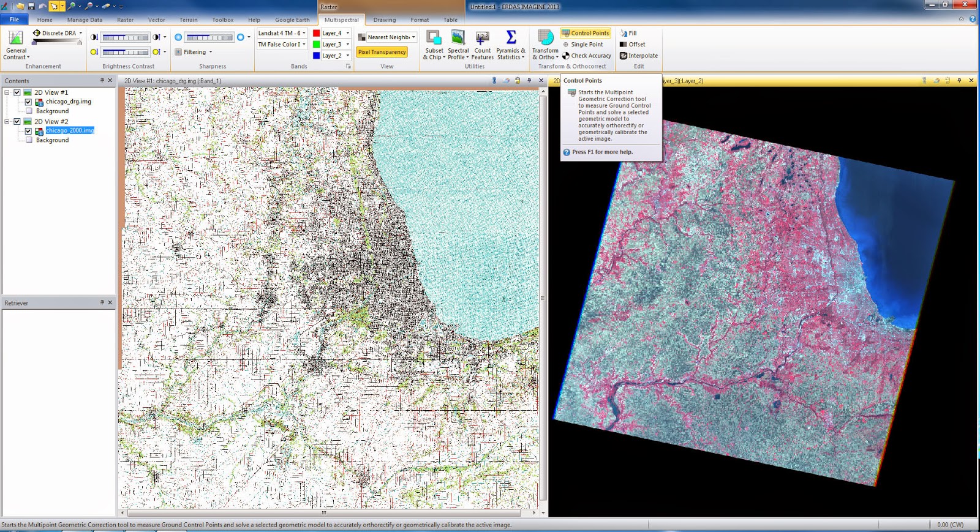Click the Control Points button

(x=586, y=33)
